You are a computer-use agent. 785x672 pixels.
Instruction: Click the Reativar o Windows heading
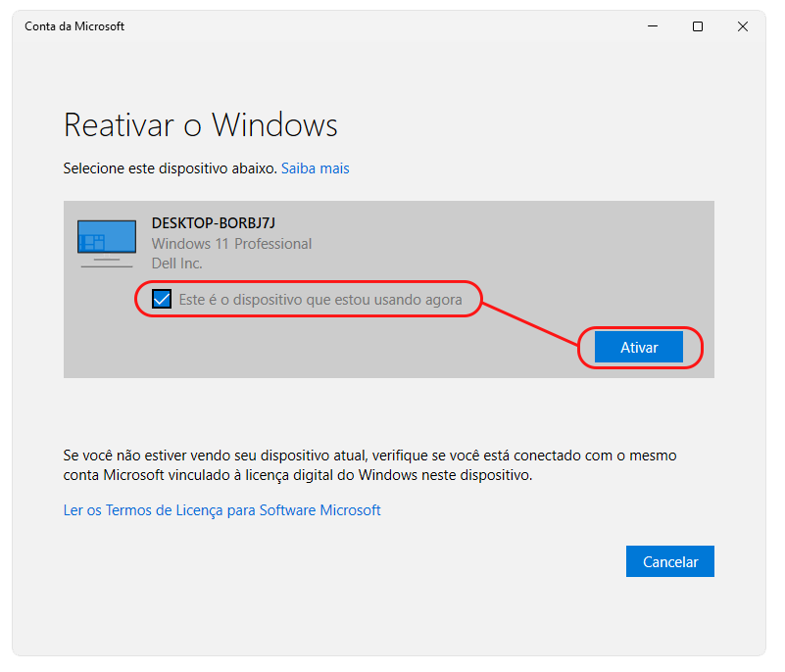click(x=200, y=125)
